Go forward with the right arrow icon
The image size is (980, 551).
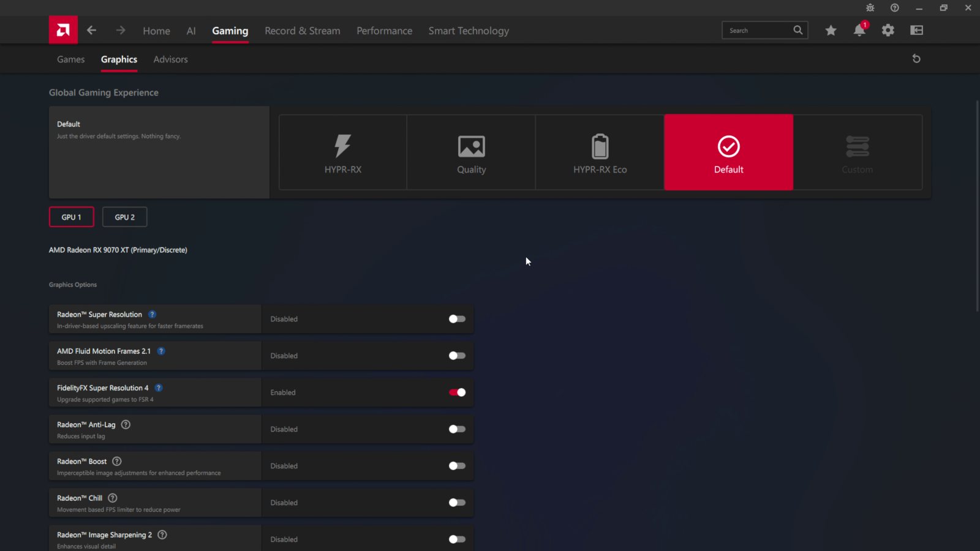[120, 30]
